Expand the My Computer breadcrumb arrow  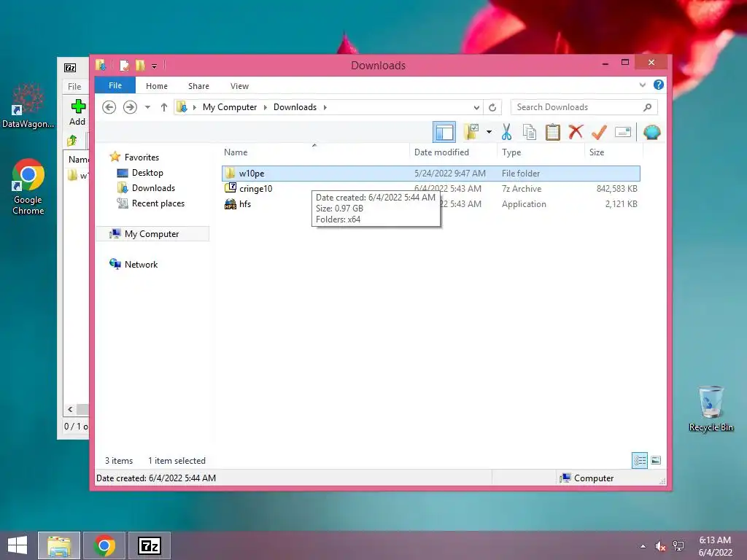tap(266, 107)
